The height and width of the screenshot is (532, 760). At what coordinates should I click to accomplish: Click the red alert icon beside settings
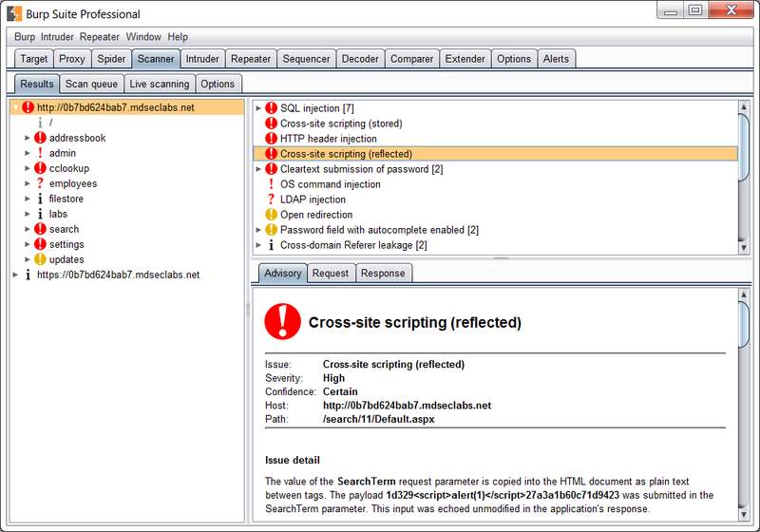coord(40,244)
